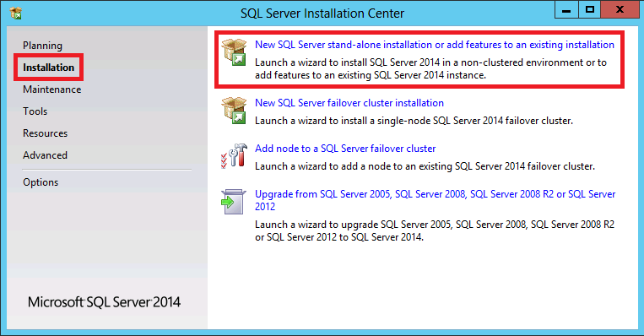
Task: Go to the Maintenance section
Action: 52,89
